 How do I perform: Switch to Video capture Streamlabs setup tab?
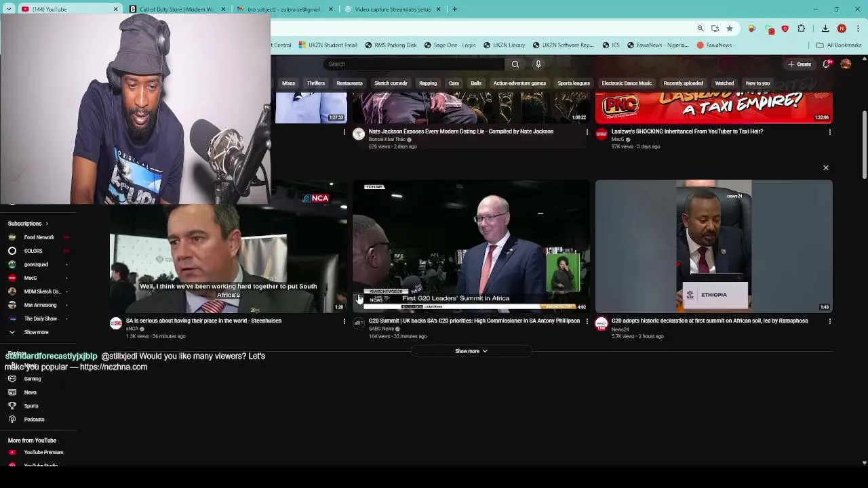(x=392, y=9)
